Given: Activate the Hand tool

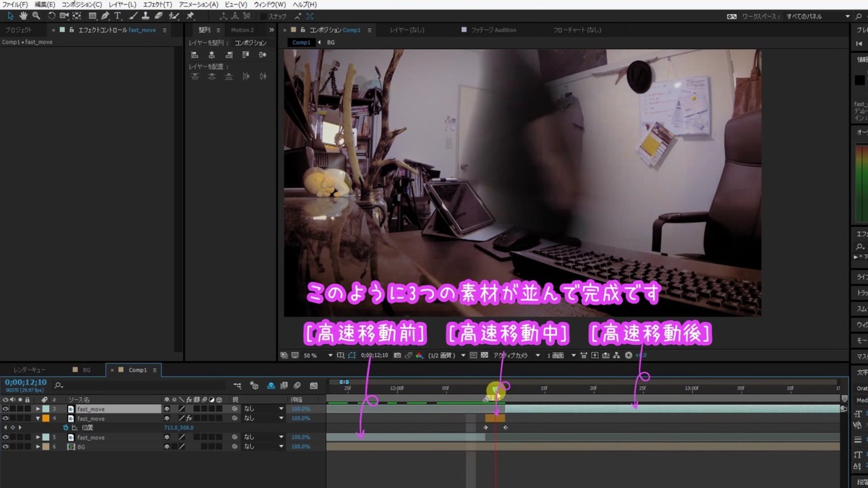Looking at the screenshot, I should pyautogui.click(x=22, y=15).
